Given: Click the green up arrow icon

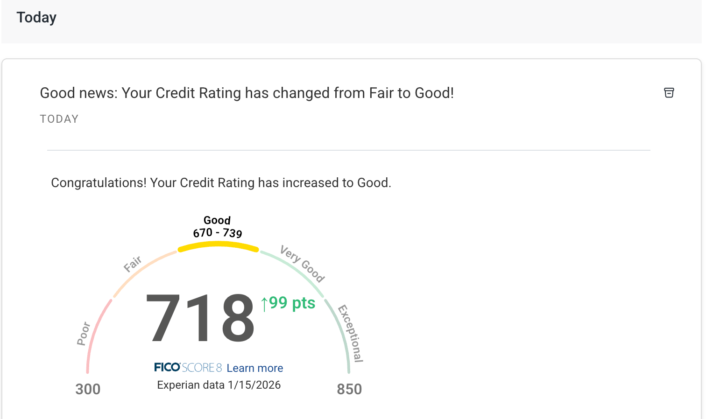Looking at the screenshot, I should (266, 304).
